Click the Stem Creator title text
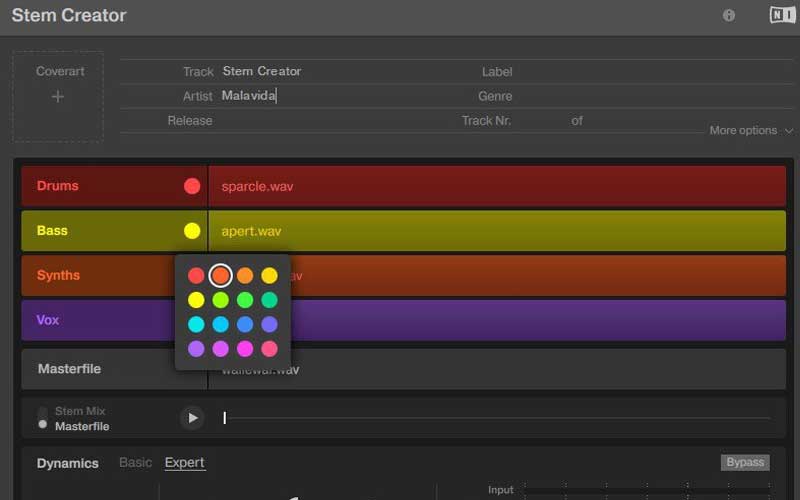The height and width of the screenshot is (500, 800). (x=69, y=15)
